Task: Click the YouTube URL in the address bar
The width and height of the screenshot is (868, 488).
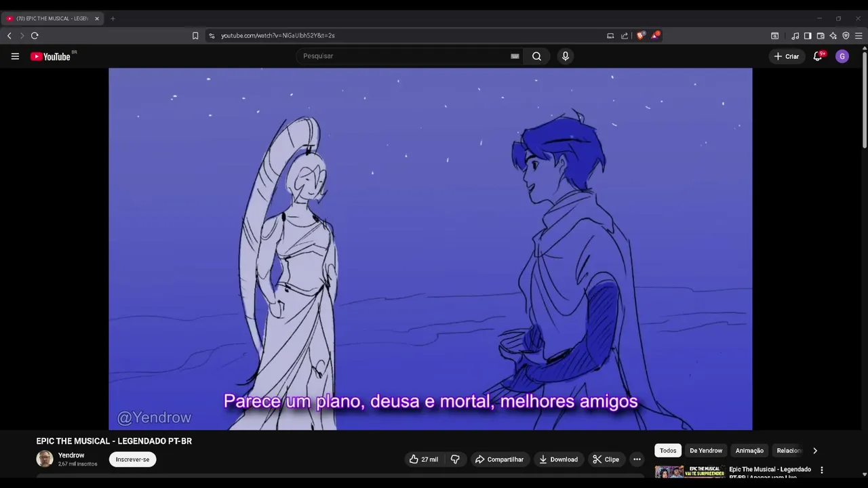Action: click(277, 35)
